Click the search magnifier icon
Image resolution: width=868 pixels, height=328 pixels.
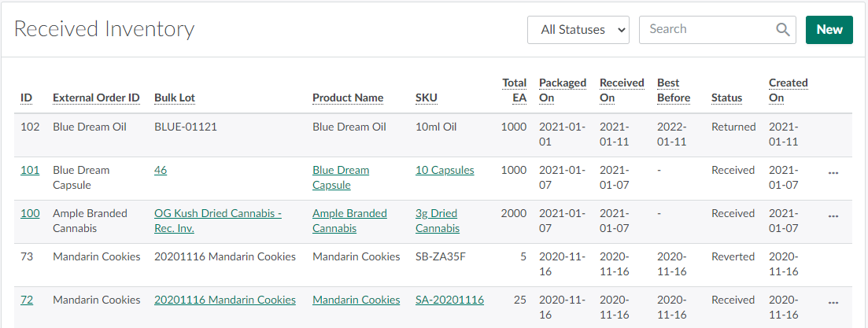pos(782,30)
